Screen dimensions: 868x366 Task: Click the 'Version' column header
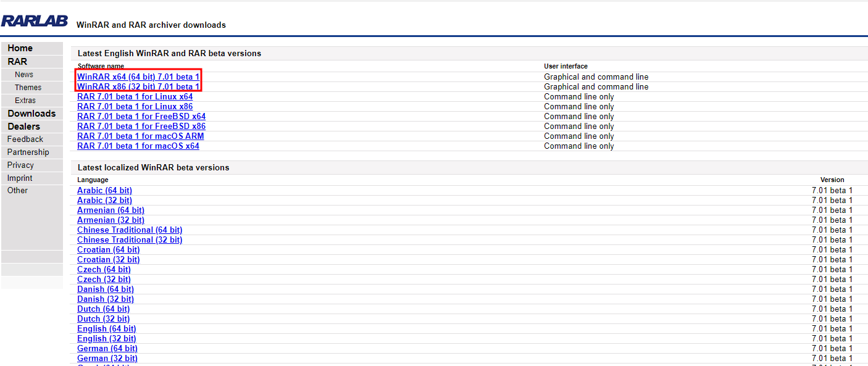832,180
